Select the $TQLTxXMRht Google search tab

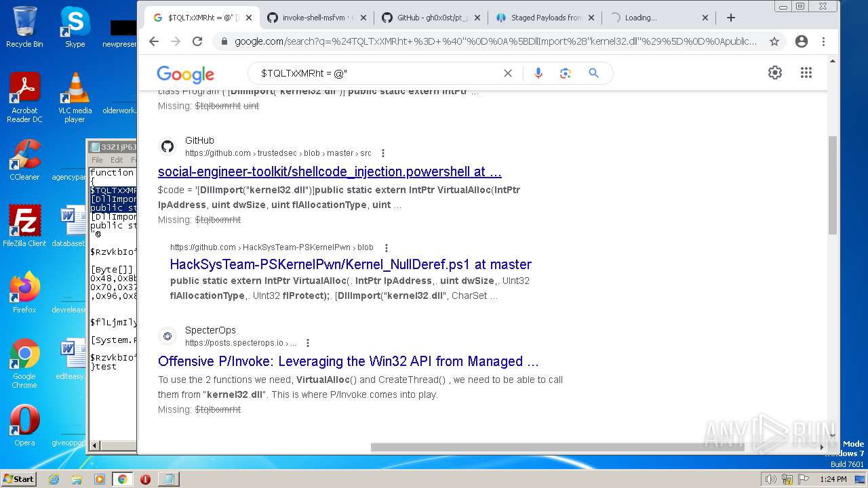coord(201,18)
